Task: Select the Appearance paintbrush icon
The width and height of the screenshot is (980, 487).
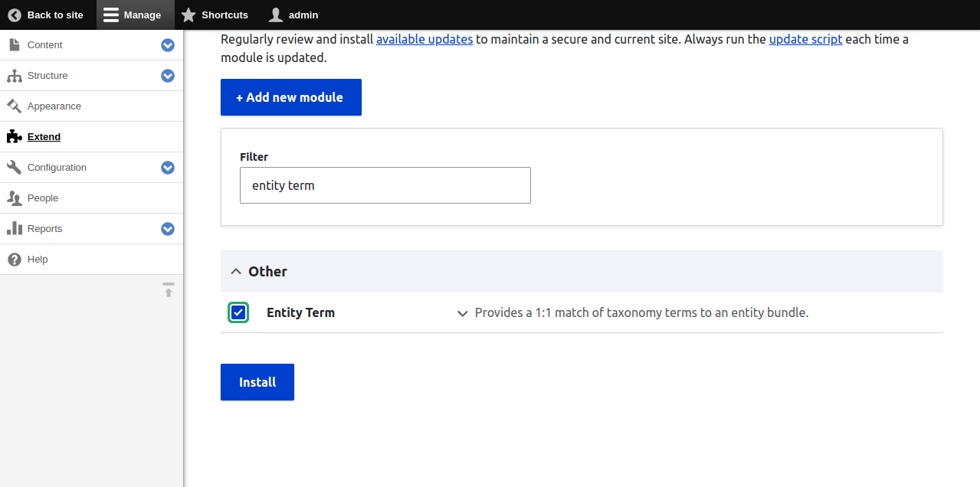Action: pos(13,106)
